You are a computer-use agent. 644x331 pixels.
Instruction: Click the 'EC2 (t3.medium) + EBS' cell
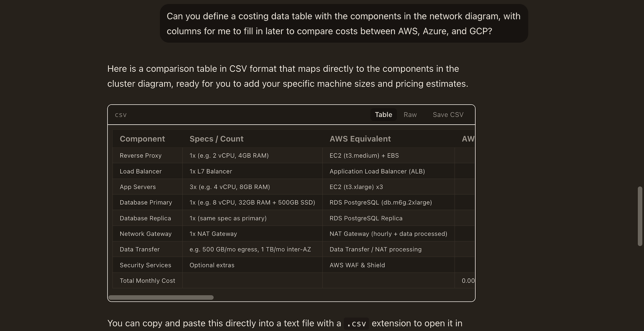pos(389,155)
